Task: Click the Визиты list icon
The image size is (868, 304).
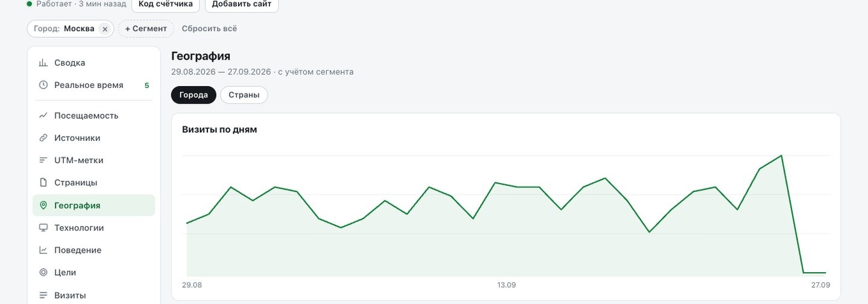Action: pos(43,295)
